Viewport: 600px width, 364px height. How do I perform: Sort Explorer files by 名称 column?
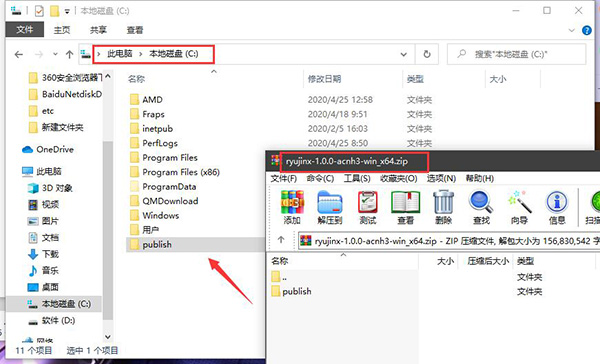coord(136,79)
